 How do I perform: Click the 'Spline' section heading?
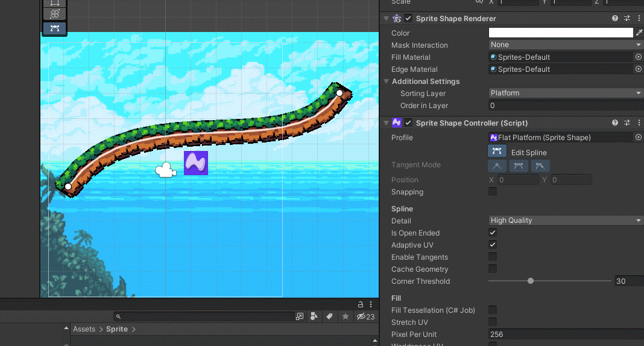[x=402, y=208]
